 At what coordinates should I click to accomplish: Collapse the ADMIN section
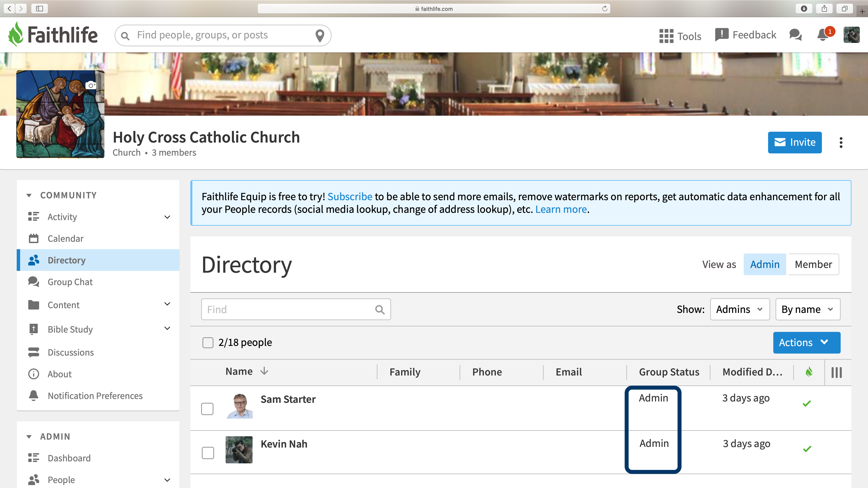29,437
